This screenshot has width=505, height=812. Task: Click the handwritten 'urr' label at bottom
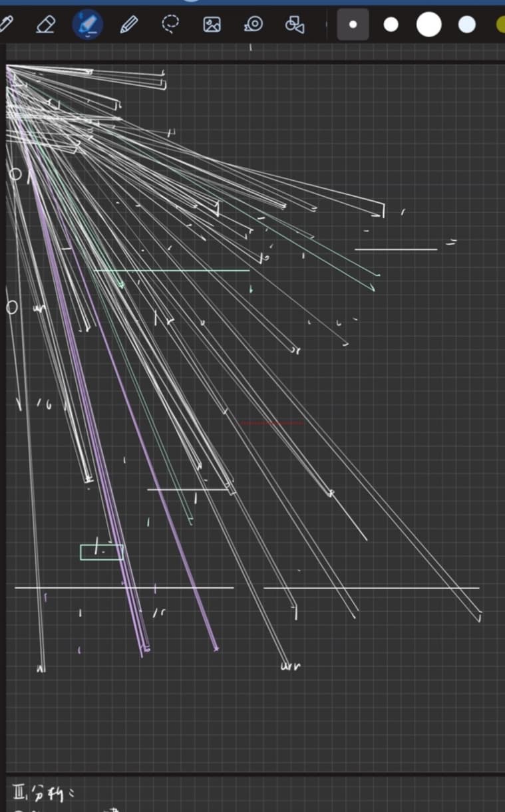tap(291, 666)
